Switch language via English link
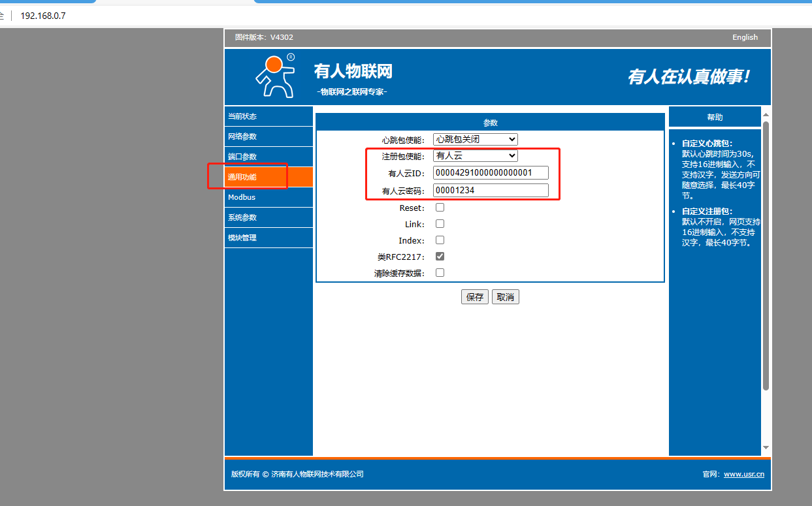 745,37
